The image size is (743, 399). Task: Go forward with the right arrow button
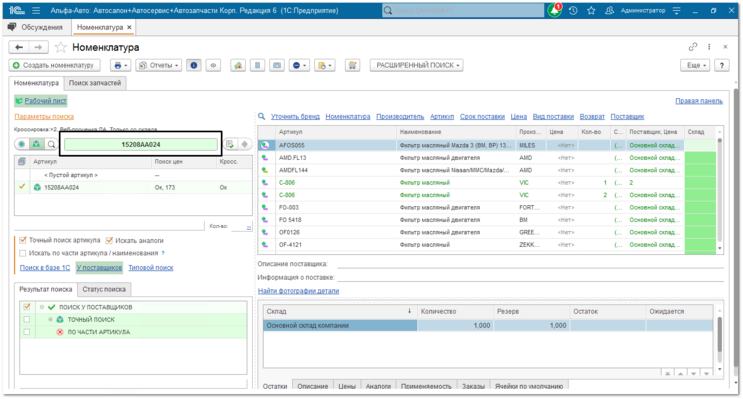point(38,47)
